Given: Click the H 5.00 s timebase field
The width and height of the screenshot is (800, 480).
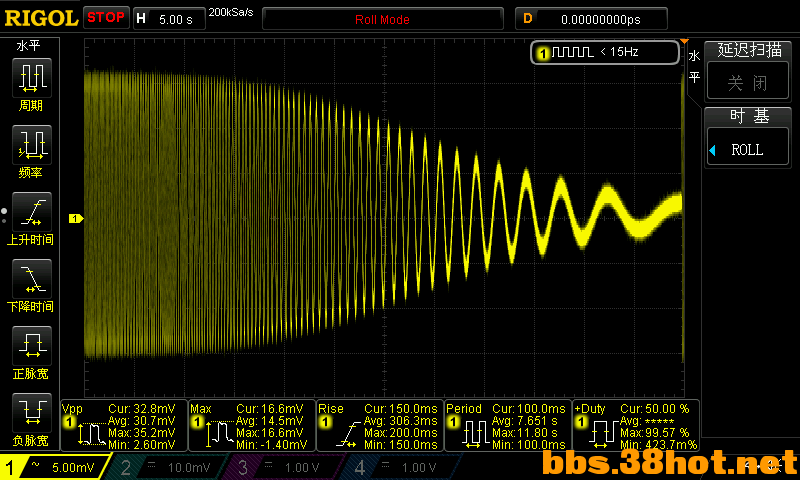Looking at the screenshot, I should (169, 19).
